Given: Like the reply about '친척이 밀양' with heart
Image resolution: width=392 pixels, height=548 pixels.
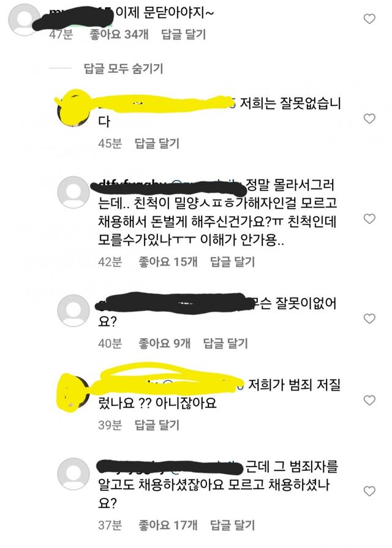Looking at the screenshot, I should click(369, 219).
